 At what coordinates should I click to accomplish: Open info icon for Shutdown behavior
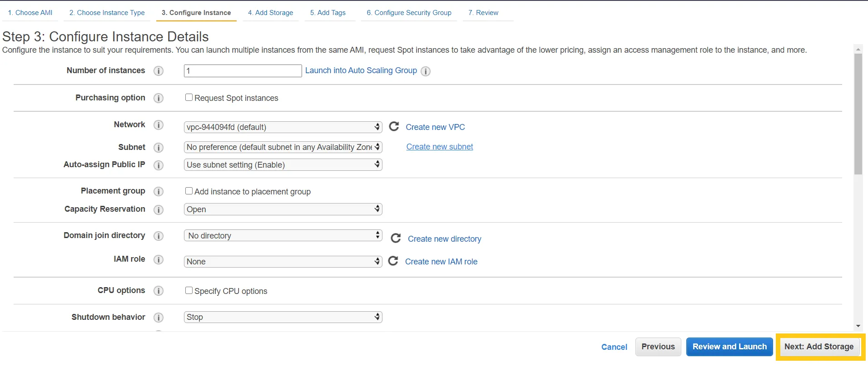point(159,318)
